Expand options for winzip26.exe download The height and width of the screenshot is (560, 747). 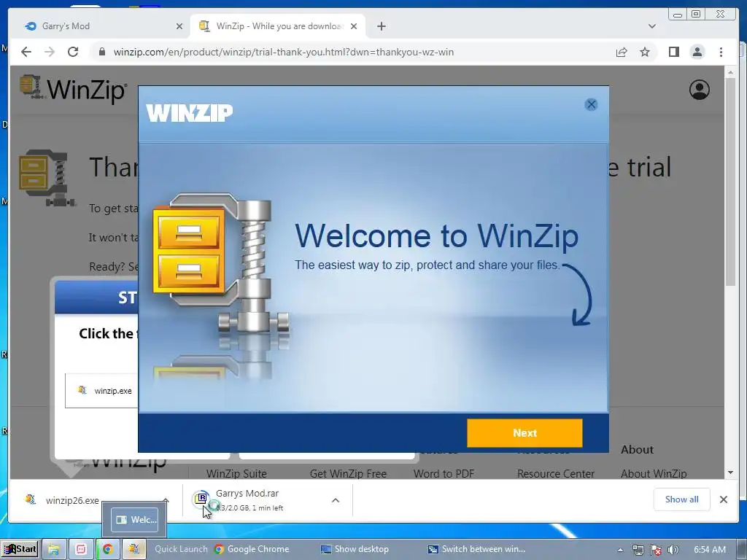166,500
